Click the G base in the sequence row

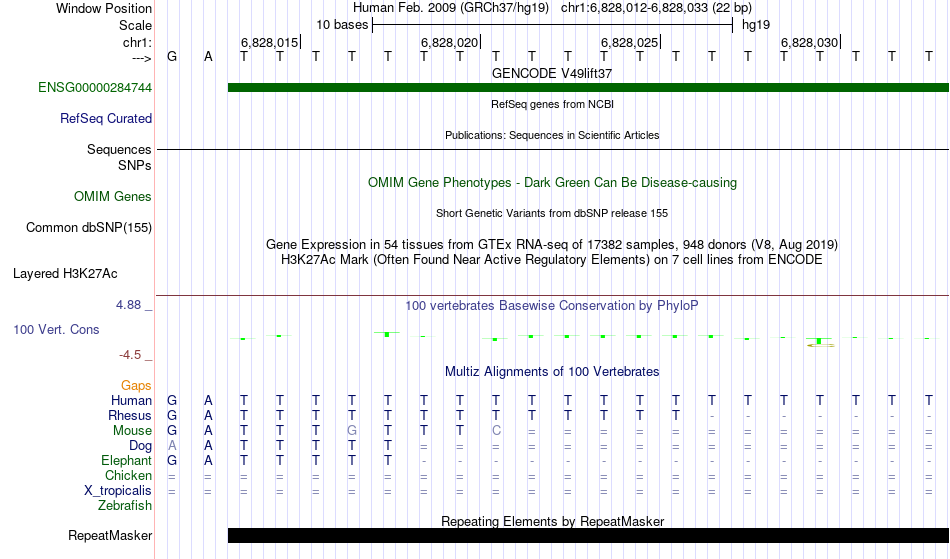pos(172,57)
